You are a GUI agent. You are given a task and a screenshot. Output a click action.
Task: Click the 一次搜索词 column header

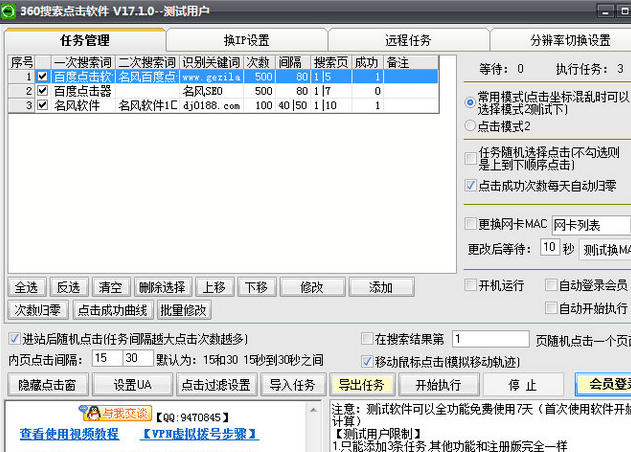click(83, 62)
